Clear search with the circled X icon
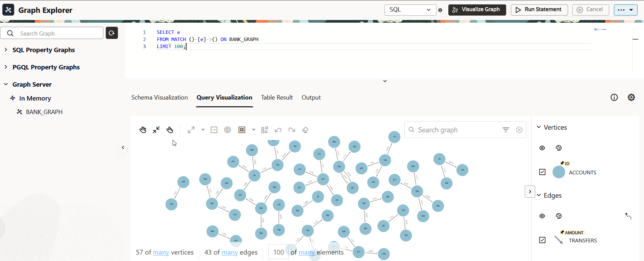Screen dimensions: 644x261 coord(519,130)
